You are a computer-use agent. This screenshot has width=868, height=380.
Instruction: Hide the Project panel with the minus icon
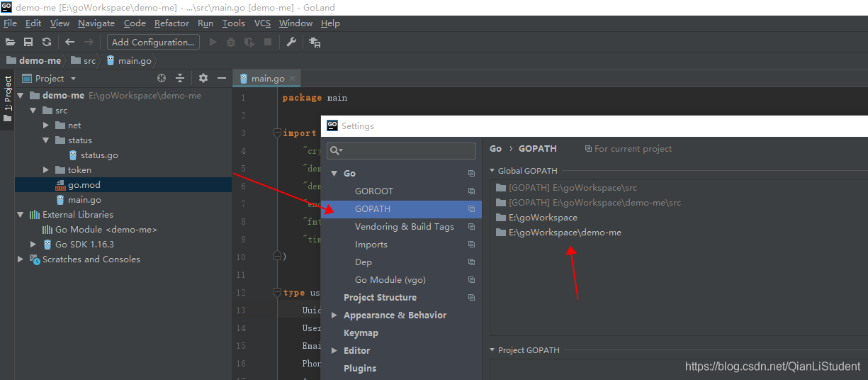click(222, 79)
